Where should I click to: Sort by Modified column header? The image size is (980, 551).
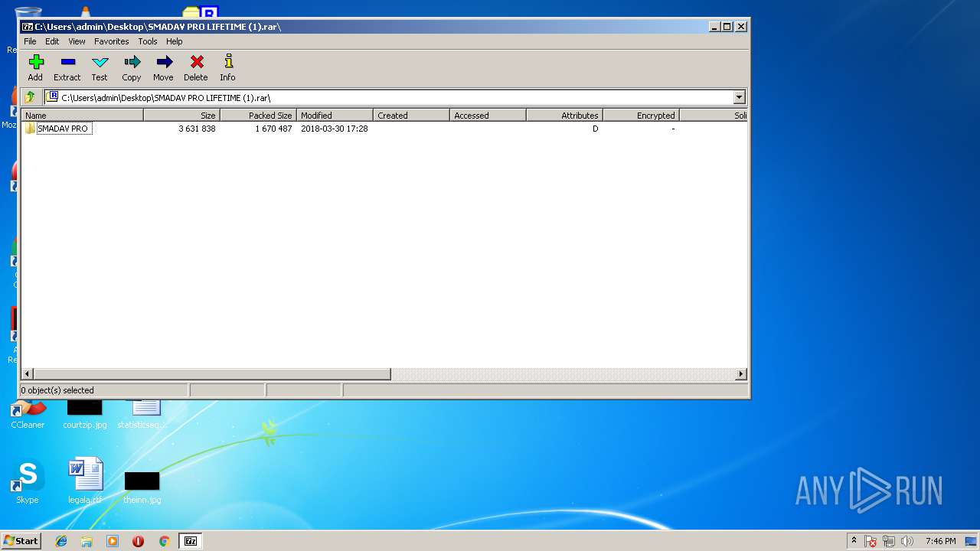click(x=335, y=116)
